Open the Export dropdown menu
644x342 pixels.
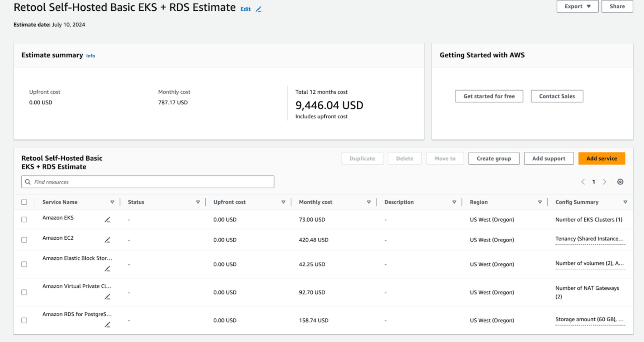[x=577, y=6]
